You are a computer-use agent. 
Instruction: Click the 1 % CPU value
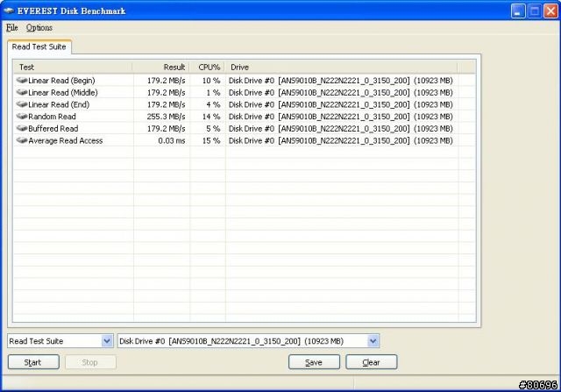pos(213,92)
